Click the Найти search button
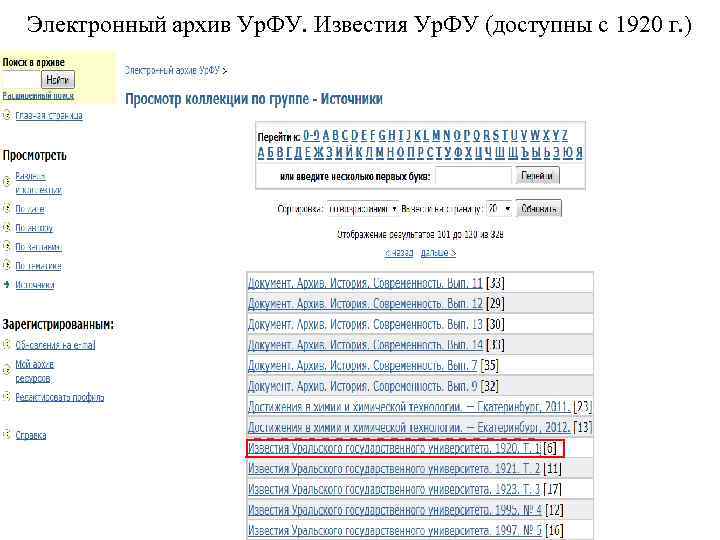Image resolution: width=720 pixels, height=540 pixels. pos(57,79)
